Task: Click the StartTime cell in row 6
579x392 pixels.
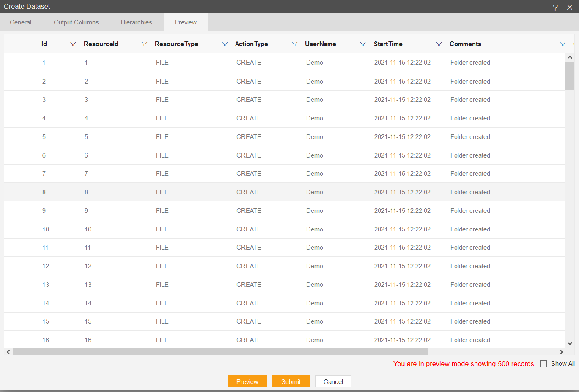Action: coord(402,155)
